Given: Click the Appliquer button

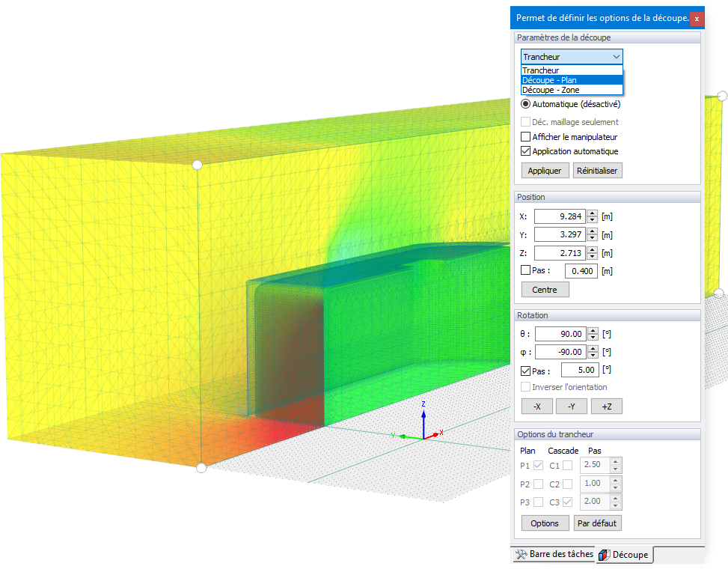Looking at the screenshot, I should coord(545,171).
